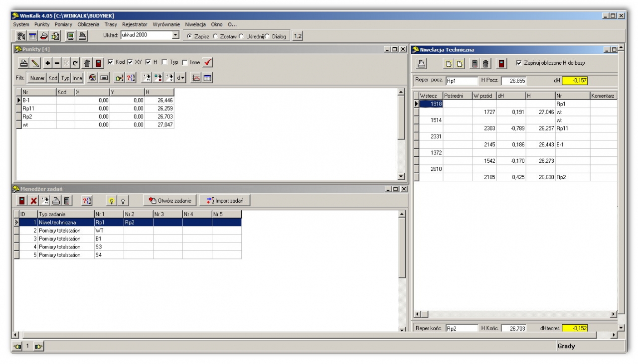Click the red checkmark icon in Punkty

click(208, 63)
